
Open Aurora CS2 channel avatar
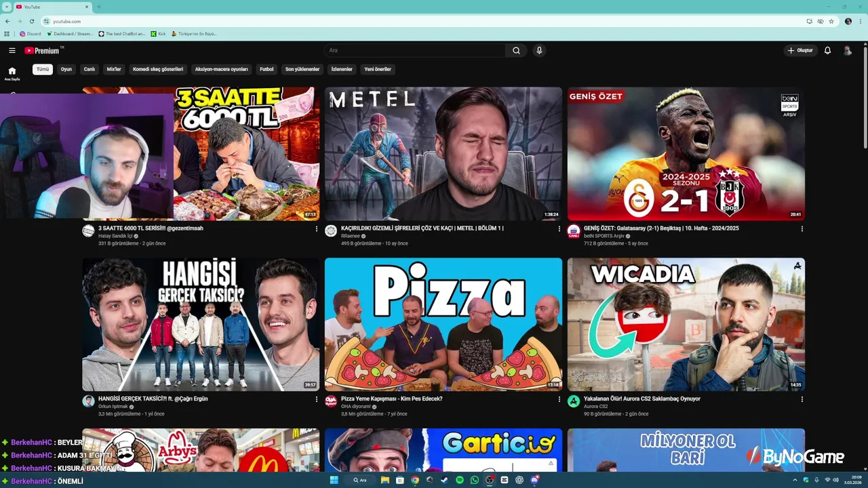coord(574,401)
